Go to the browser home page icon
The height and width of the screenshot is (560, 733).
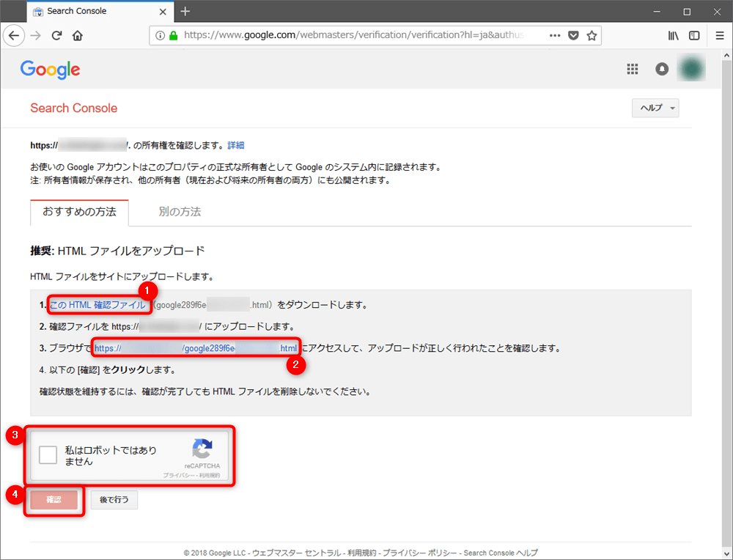78,35
